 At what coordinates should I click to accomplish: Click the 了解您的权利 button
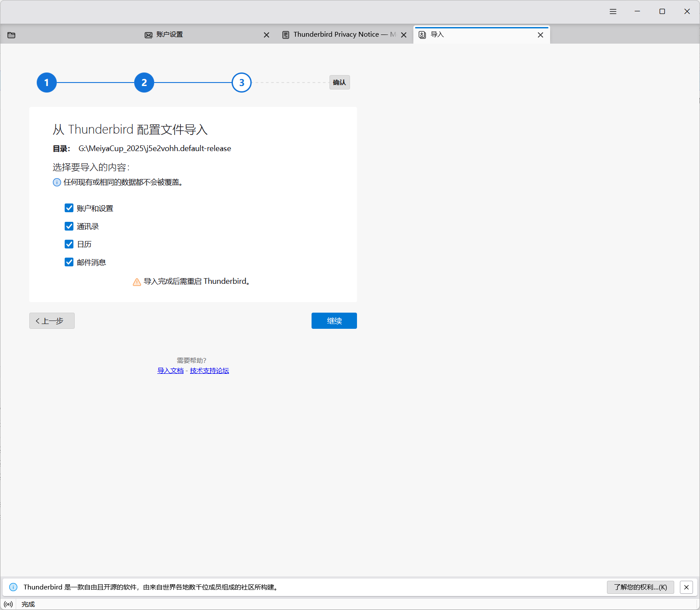click(640, 587)
